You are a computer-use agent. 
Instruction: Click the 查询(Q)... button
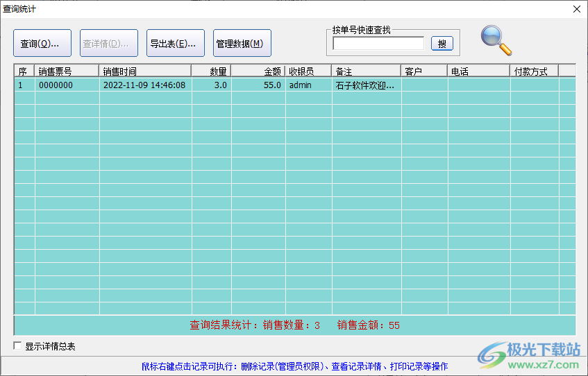click(x=42, y=43)
